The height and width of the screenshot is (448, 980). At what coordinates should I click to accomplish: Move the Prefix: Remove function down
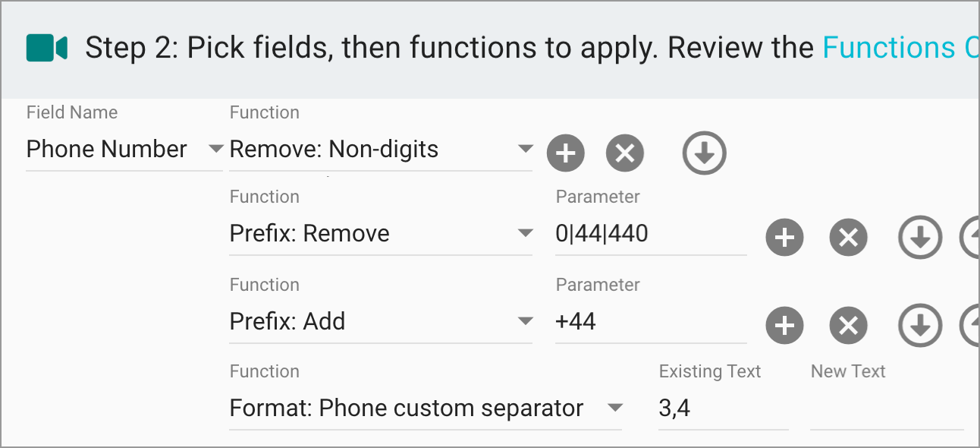click(x=920, y=237)
